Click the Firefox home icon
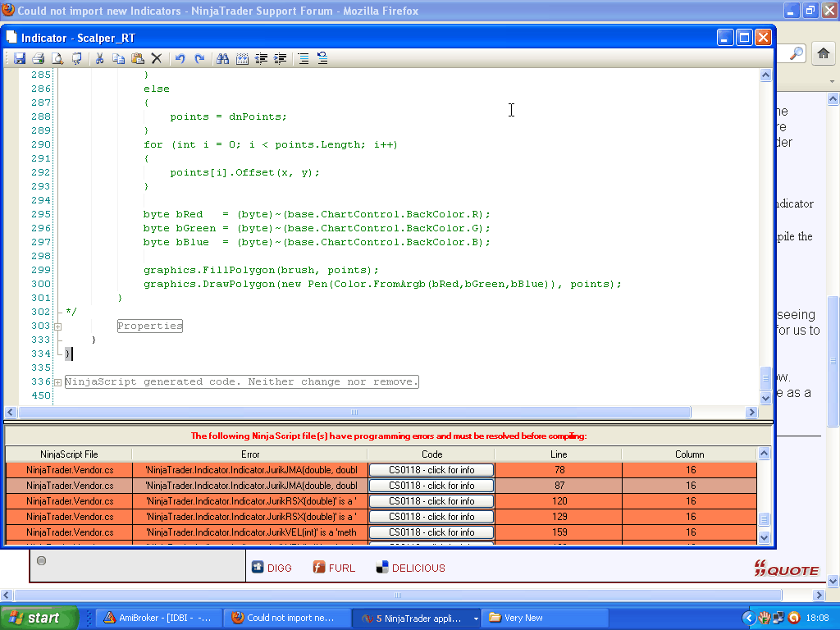The image size is (840, 630). [824, 53]
